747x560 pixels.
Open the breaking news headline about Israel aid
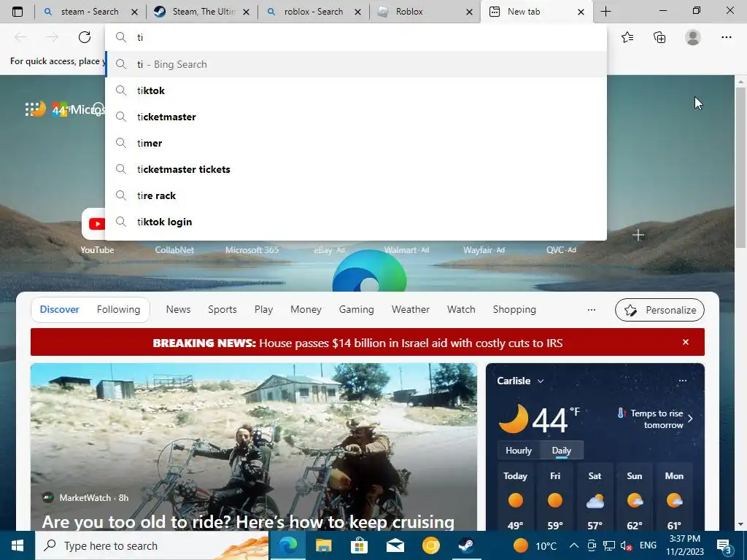pyautogui.click(x=357, y=343)
